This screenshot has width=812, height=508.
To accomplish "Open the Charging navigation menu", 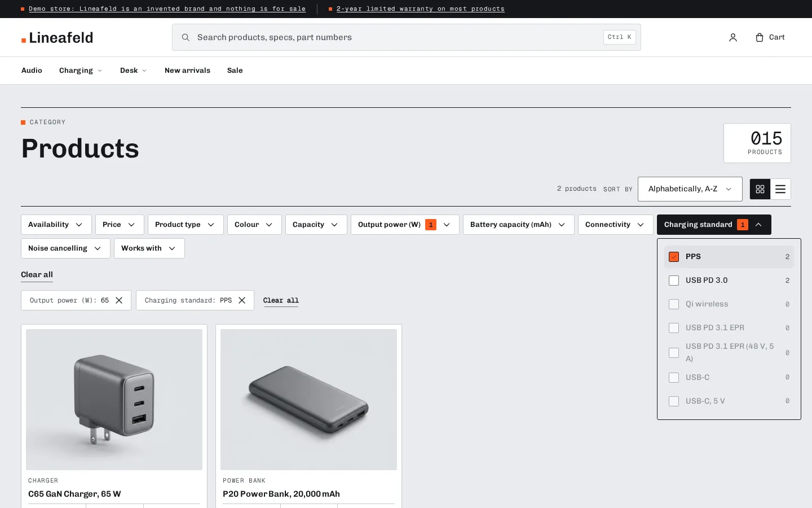I will 81,71.
